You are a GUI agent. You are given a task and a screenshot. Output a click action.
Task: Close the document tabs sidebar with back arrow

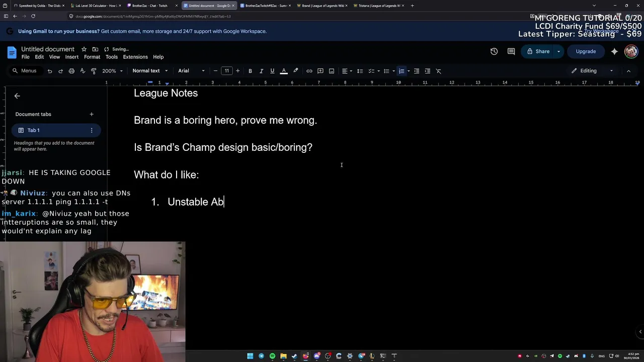pyautogui.click(x=17, y=96)
